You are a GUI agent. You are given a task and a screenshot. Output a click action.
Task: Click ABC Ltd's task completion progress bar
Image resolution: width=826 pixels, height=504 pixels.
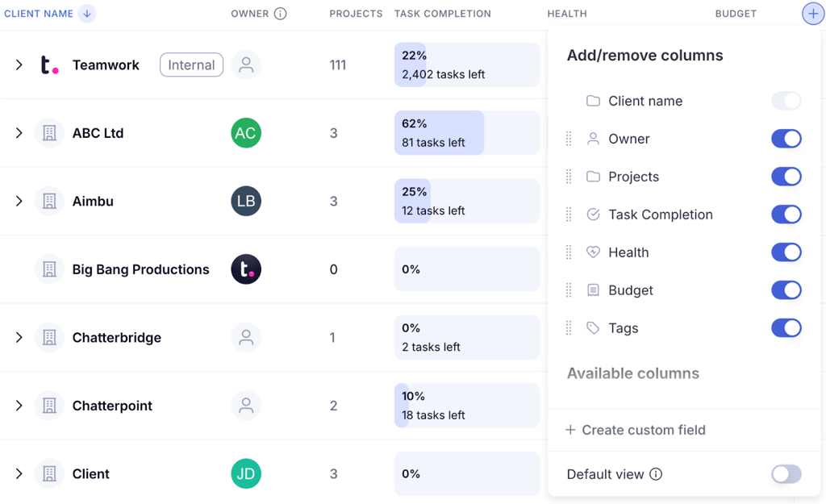[439, 132]
